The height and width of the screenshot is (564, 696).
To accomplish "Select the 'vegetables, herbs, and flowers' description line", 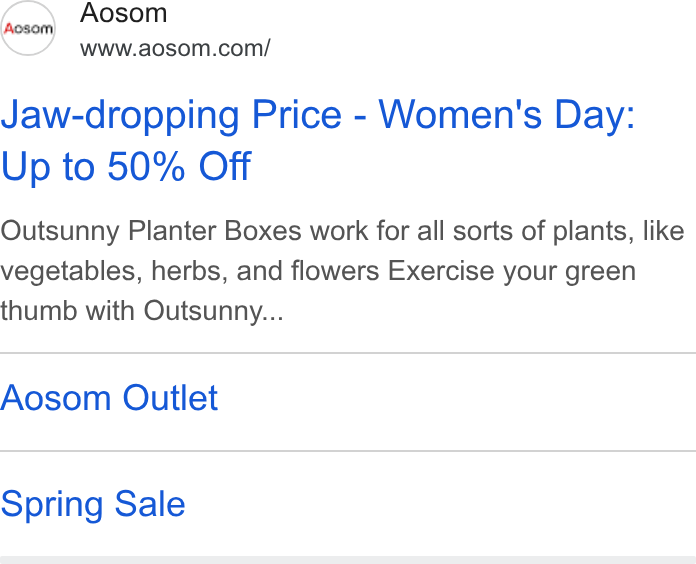I will pyautogui.click(x=190, y=271).
